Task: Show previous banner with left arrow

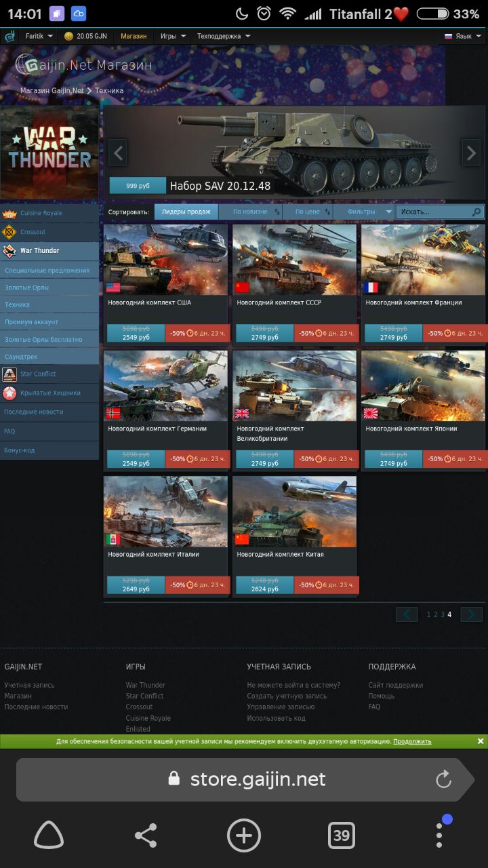Action: click(118, 153)
